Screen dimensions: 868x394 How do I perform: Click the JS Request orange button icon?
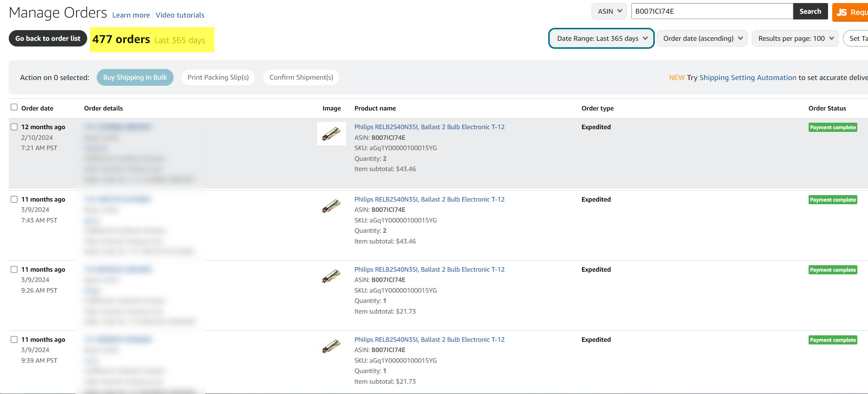click(850, 12)
